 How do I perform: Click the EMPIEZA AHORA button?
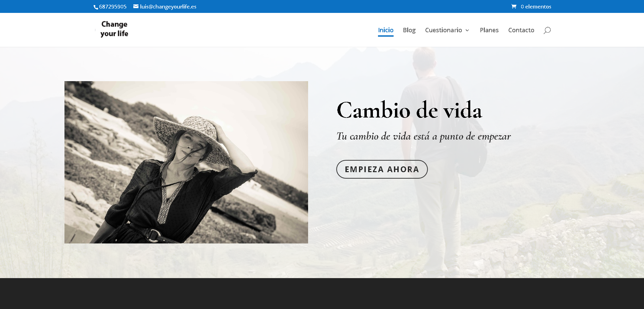(x=382, y=169)
